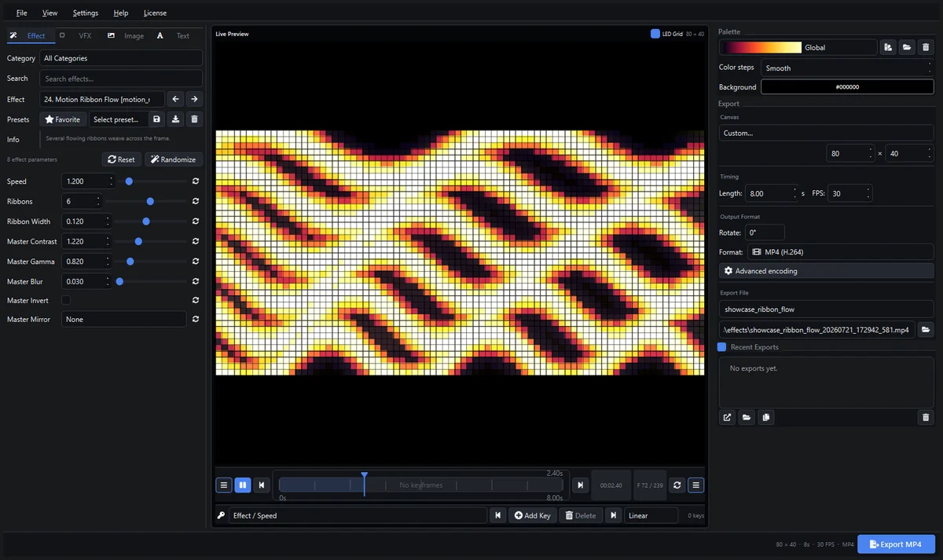Delete preset with the trash icon
943x560 pixels.
(194, 119)
